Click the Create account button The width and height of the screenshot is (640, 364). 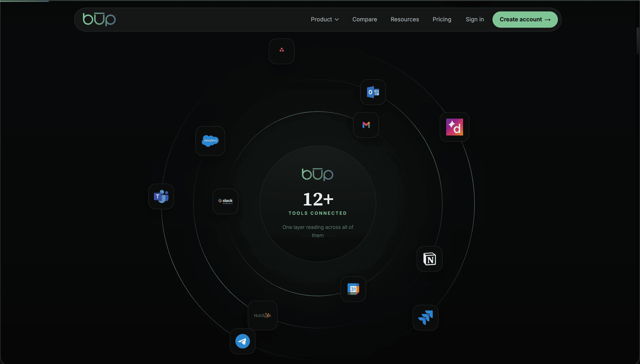525,19
